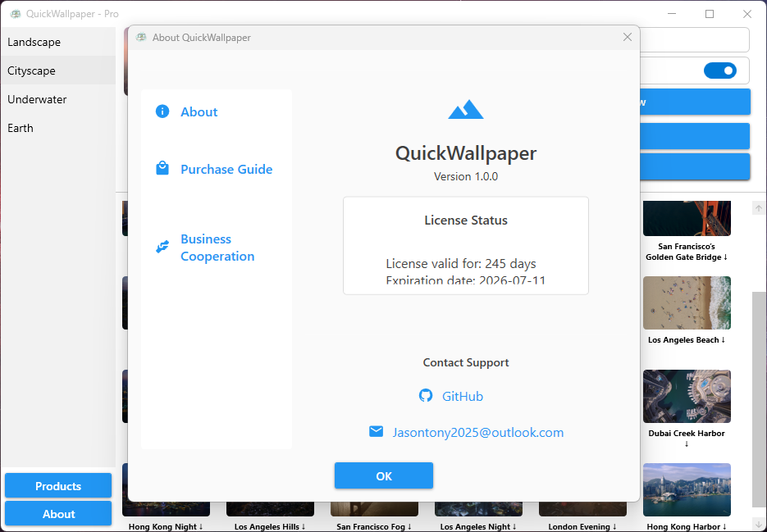Screen dimensions: 767x532
Task: Select the Golden Gate Bridge wallpaper thumbnail
Action: (x=687, y=218)
